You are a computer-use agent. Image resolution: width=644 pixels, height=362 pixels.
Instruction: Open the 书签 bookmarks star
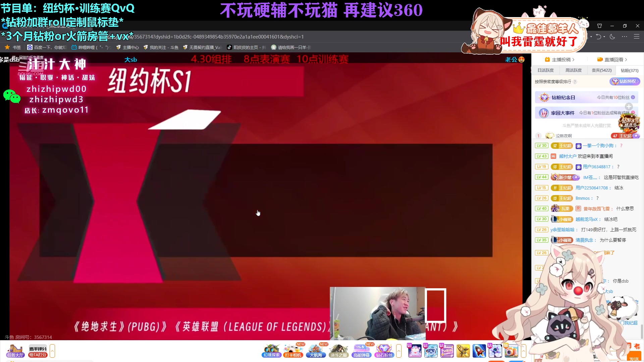tap(12, 47)
